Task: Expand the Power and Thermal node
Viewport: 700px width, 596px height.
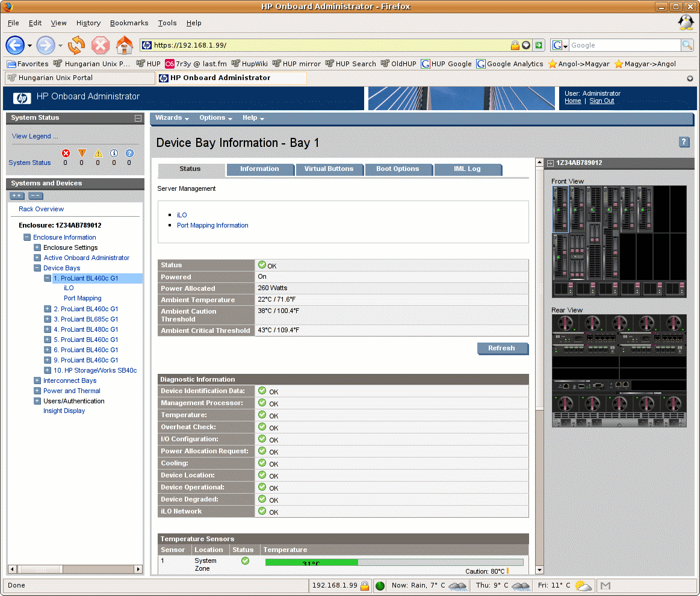Action: [37, 391]
